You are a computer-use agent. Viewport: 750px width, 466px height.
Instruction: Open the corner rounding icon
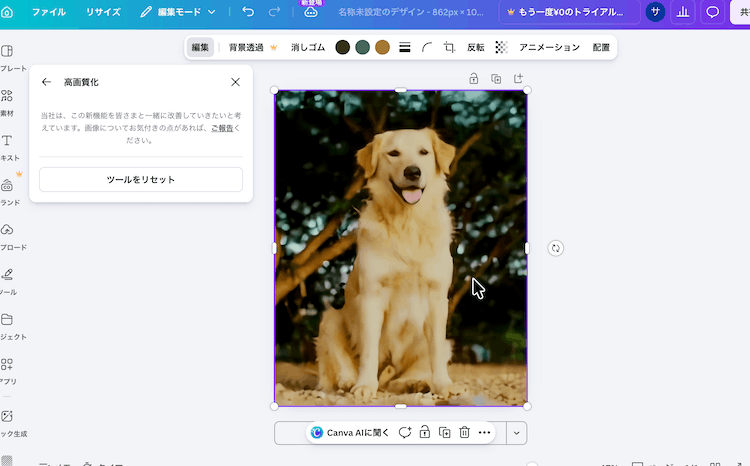point(427,47)
